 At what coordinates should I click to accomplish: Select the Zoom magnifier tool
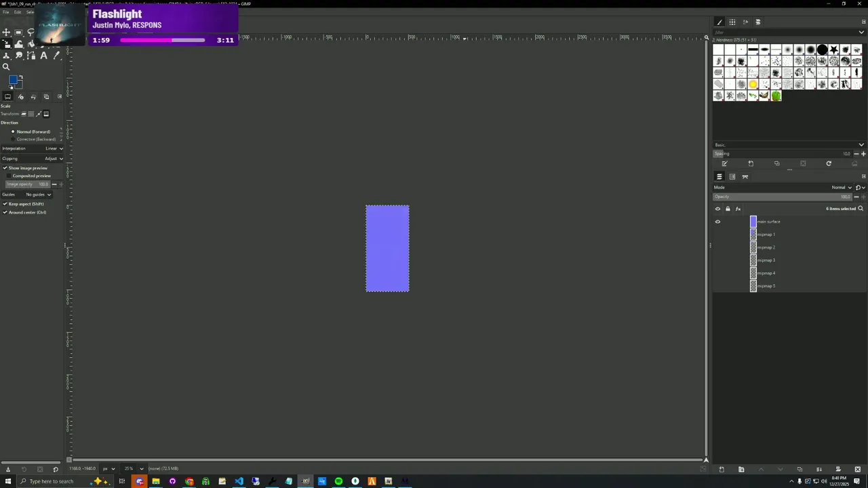click(x=6, y=66)
